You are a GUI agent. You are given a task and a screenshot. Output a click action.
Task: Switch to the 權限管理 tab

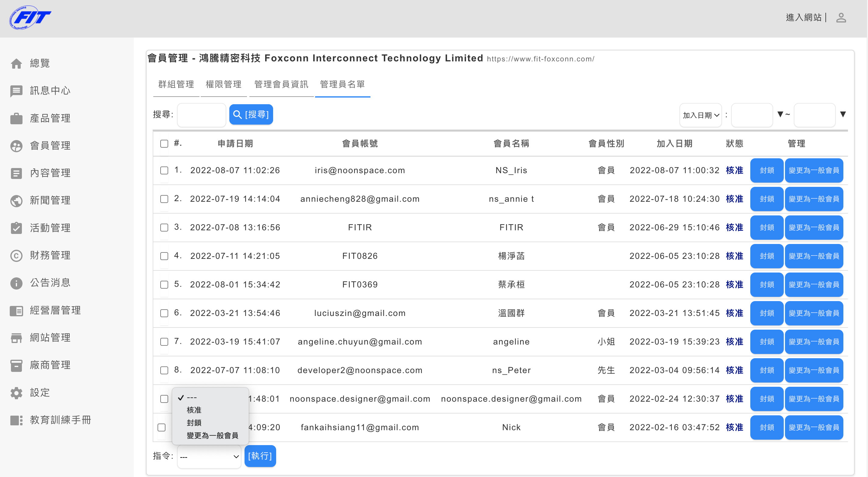pos(224,84)
